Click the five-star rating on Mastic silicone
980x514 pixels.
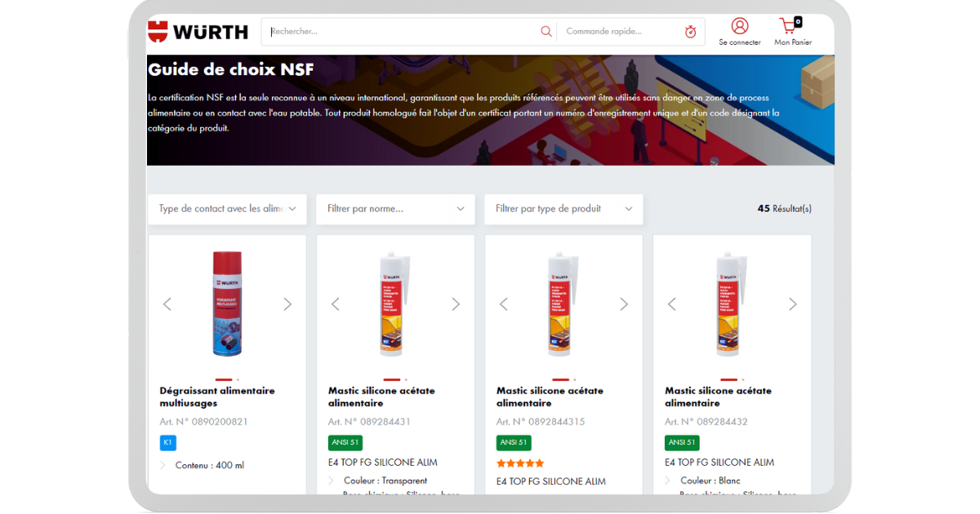click(519, 463)
